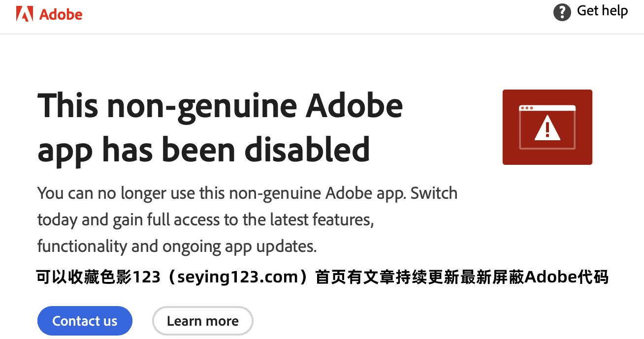Viewport: 644px width, 339px height.
Task: Click the question mark help icon
Action: pyautogui.click(x=562, y=12)
